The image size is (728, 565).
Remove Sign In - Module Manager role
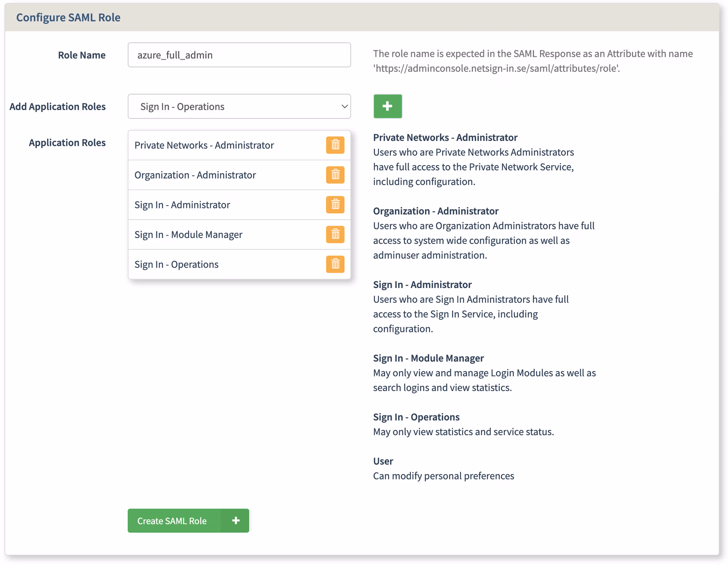coord(335,234)
